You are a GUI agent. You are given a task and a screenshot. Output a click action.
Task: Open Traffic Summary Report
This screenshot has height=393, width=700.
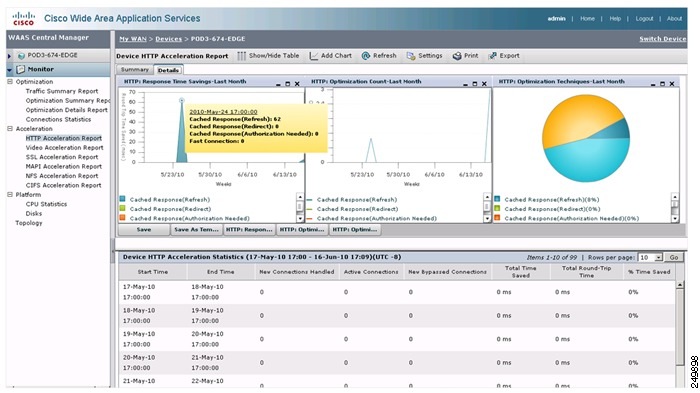pos(62,91)
